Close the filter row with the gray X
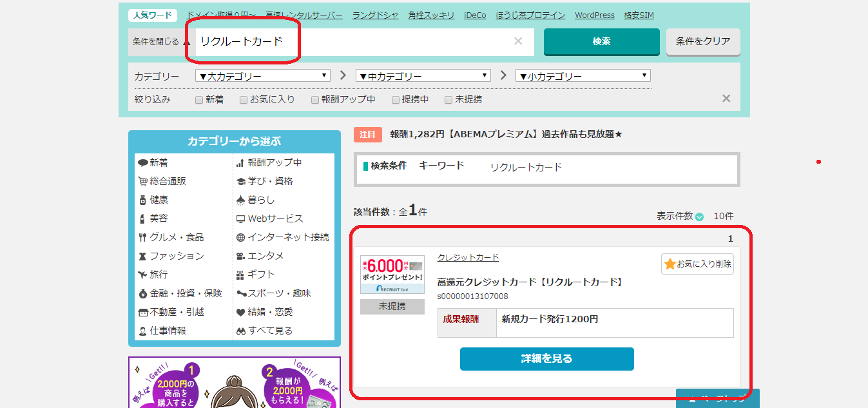868x408 pixels. [726, 99]
